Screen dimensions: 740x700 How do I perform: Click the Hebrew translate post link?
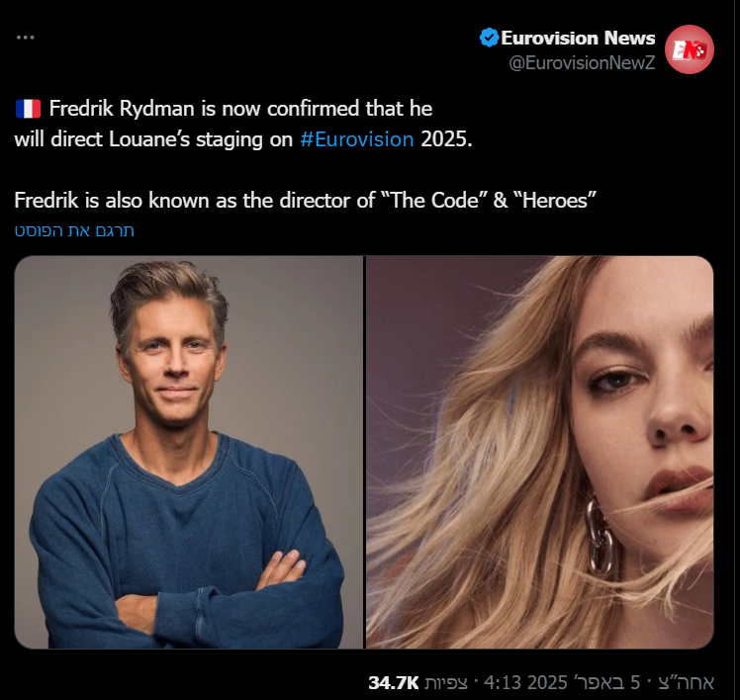tap(74, 231)
